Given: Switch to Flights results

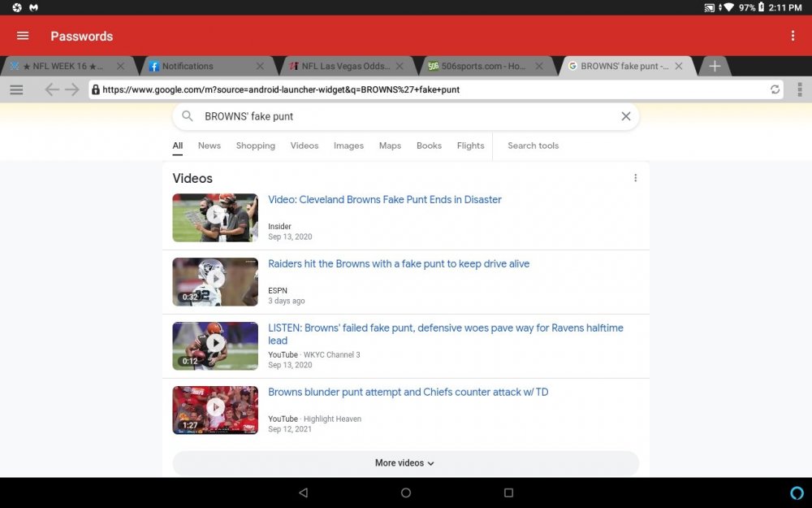Looking at the screenshot, I should point(471,145).
